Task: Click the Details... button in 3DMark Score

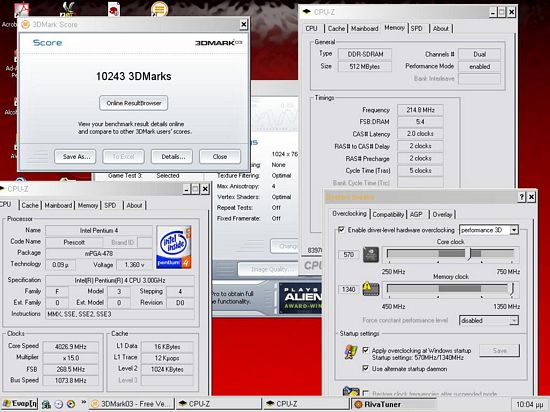Action: click(x=172, y=156)
